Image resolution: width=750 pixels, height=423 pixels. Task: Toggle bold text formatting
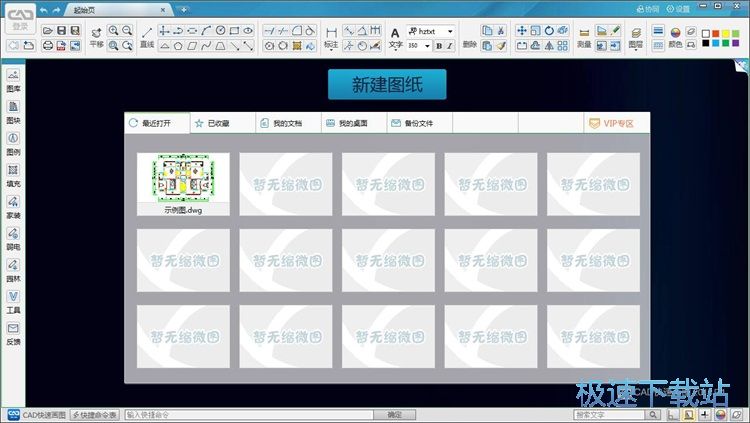click(x=439, y=46)
